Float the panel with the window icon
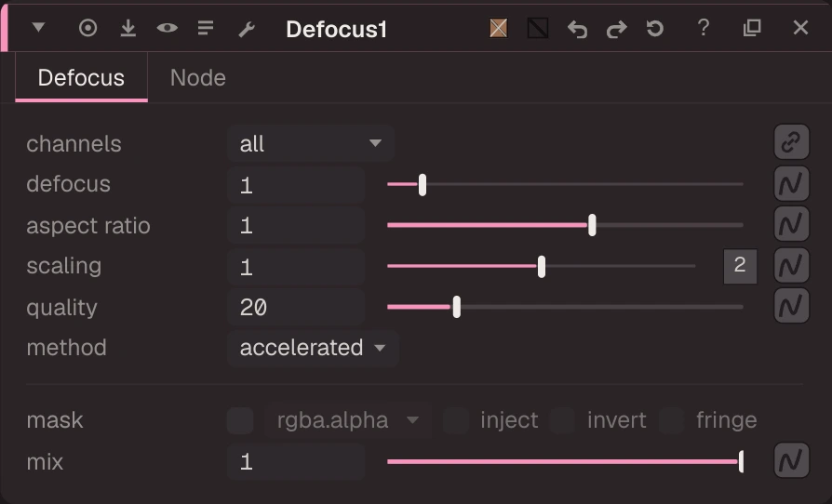 [x=752, y=28]
